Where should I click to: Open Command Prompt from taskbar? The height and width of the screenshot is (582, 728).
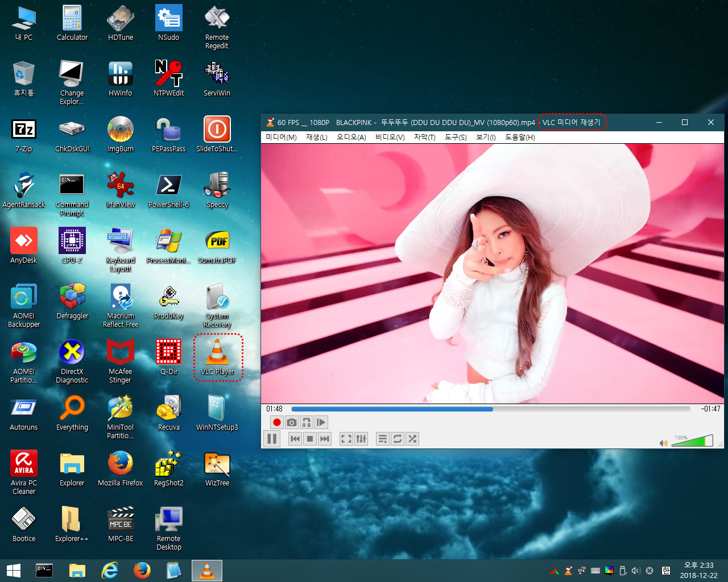click(44, 571)
